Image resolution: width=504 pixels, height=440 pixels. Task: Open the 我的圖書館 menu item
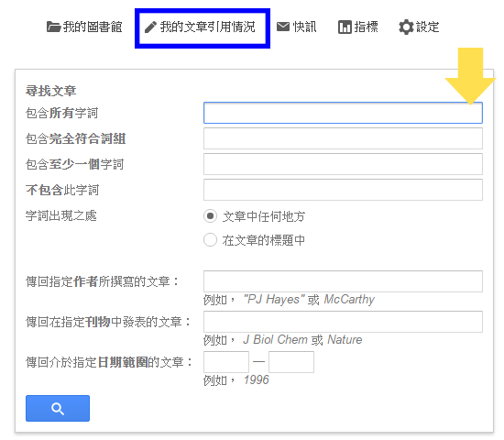click(84, 27)
